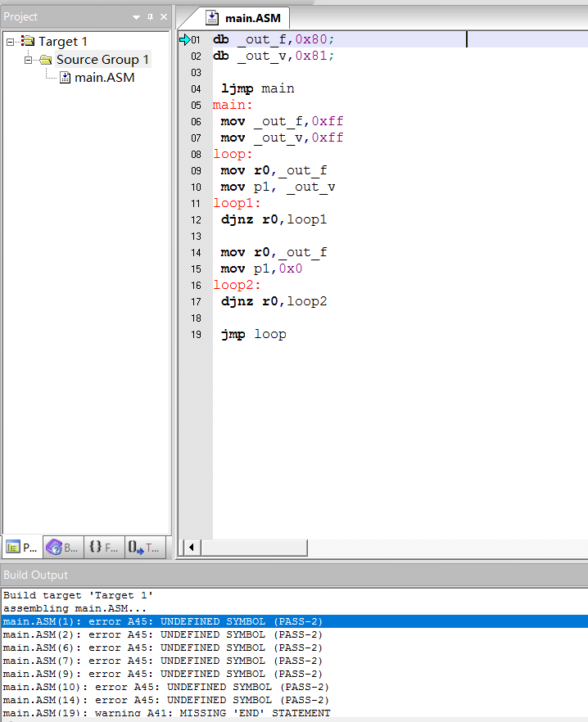The height and width of the screenshot is (722, 588).
Task: Click the editor horizontal scrollbar thumb
Action: [254, 548]
